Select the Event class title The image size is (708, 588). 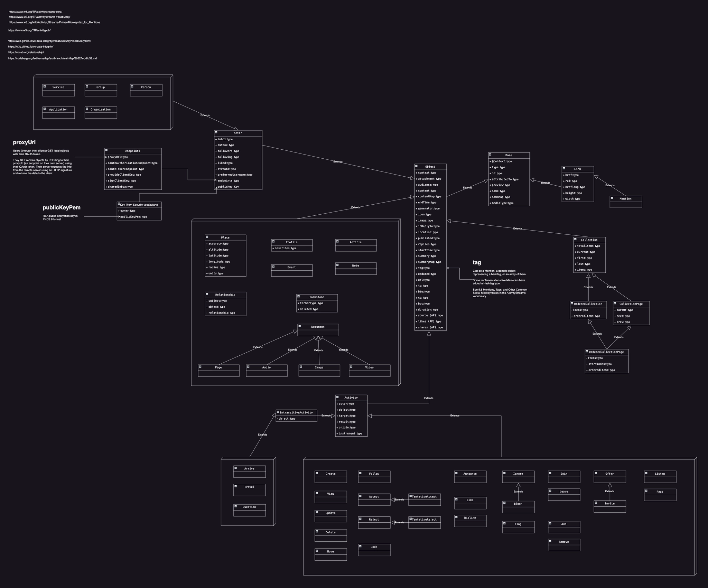click(292, 267)
